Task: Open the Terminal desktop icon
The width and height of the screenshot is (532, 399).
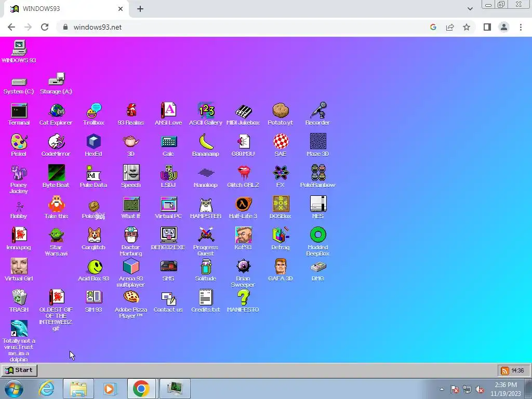Action: [x=19, y=111]
